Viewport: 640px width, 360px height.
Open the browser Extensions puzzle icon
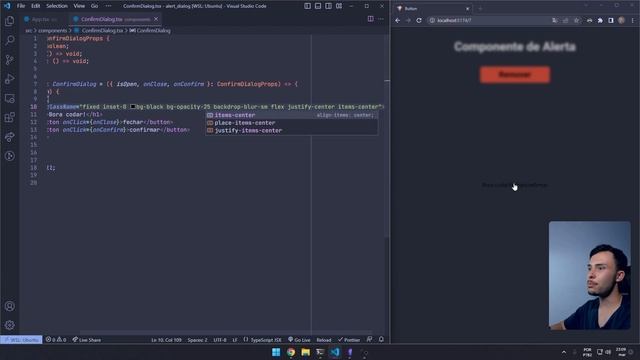coord(600,20)
